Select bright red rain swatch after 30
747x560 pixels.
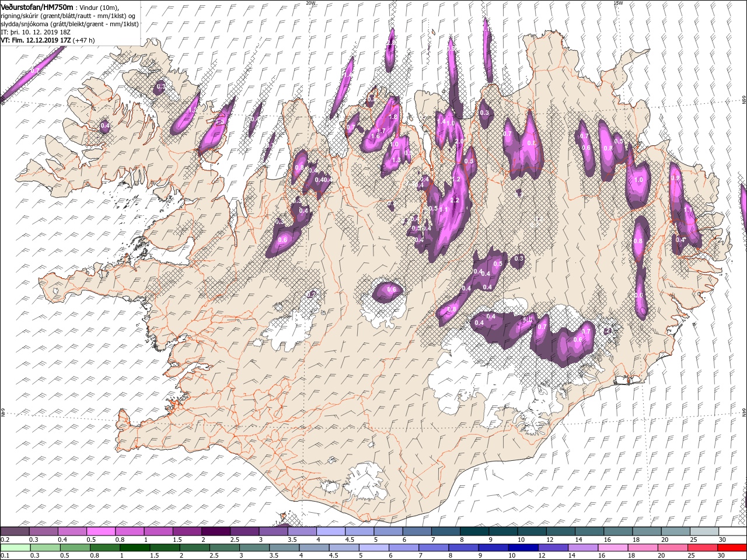pyautogui.click(x=732, y=548)
